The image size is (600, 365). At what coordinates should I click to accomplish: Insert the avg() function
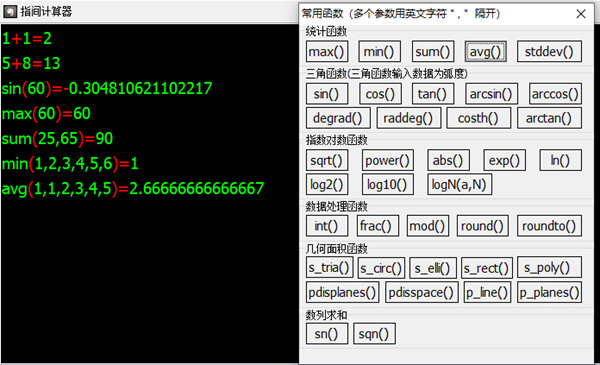click(486, 51)
